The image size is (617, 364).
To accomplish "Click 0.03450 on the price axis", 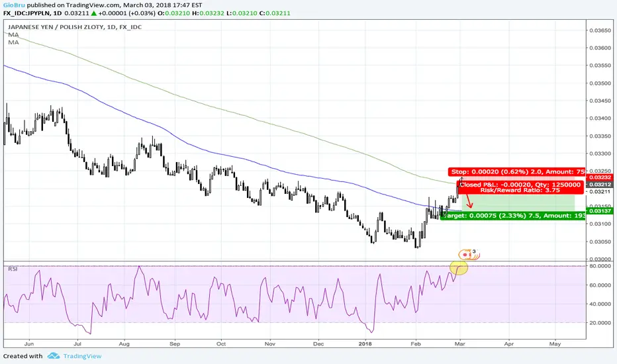I will point(600,101).
